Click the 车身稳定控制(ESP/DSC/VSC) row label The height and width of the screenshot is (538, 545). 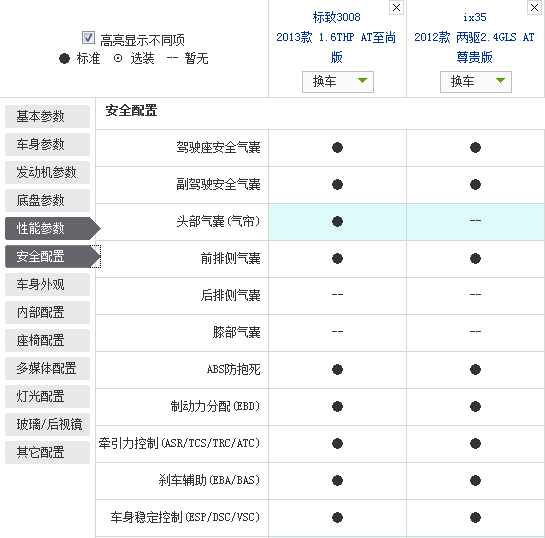[185, 517]
